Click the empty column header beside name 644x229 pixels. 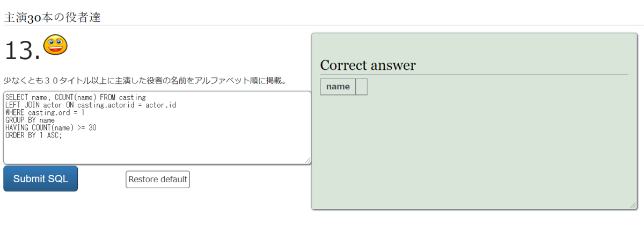coord(362,87)
